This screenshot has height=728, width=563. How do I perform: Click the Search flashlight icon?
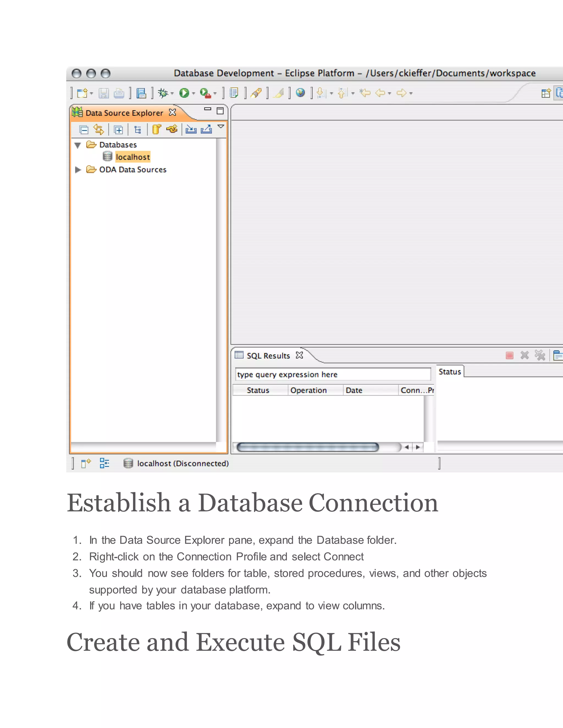point(256,93)
